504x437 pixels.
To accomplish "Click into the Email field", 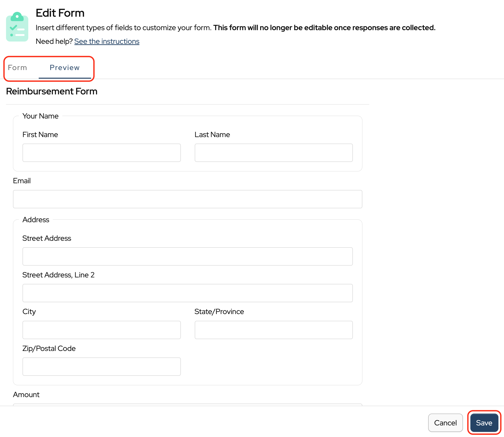I will click(187, 199).
